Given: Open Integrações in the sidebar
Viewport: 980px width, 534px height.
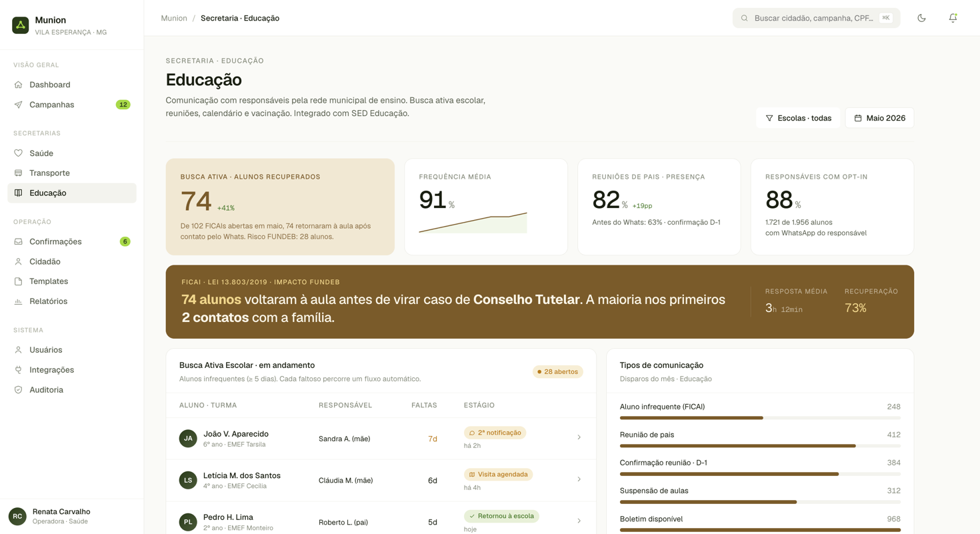Looking at the screenshot, I should [72, 370].
